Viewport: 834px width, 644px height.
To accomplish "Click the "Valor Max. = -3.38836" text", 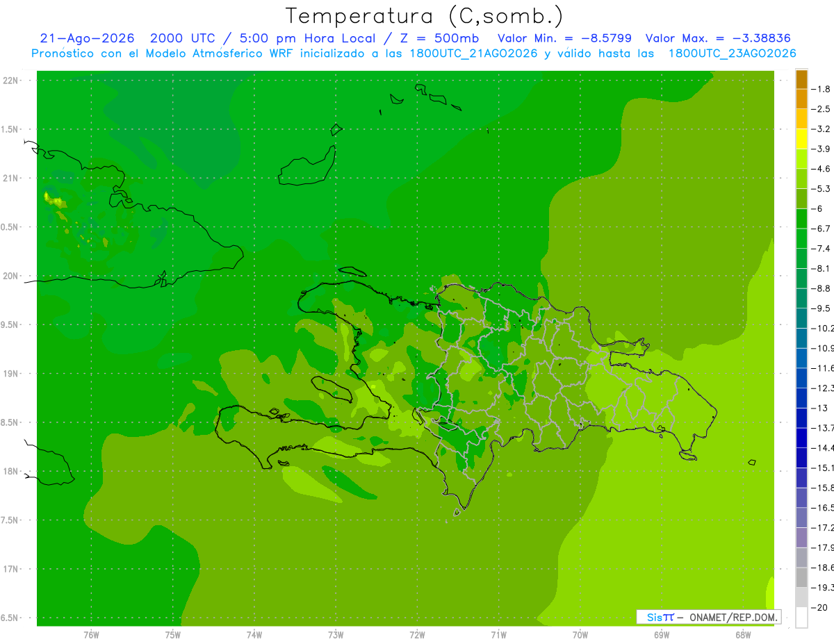I will tap(718, 38).
